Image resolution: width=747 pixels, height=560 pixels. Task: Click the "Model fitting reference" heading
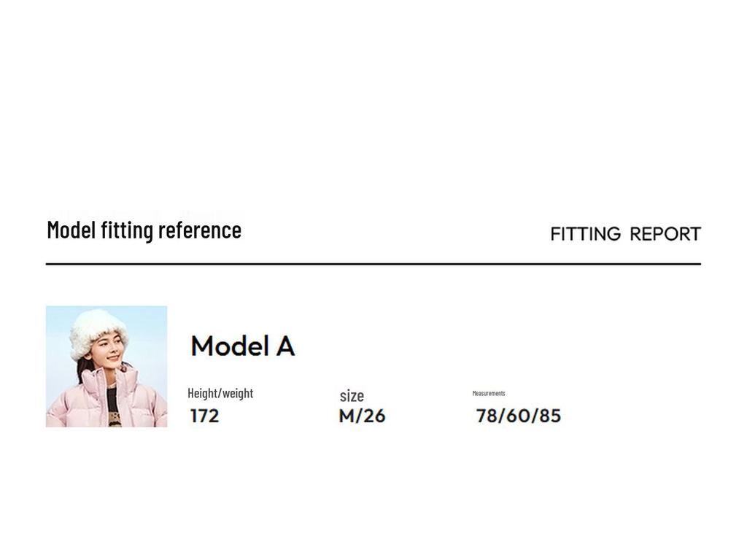point(144,230)
